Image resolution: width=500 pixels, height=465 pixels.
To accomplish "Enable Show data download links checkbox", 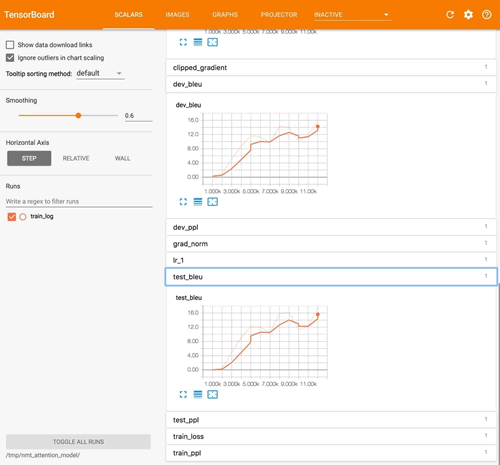I will (10, 45).
